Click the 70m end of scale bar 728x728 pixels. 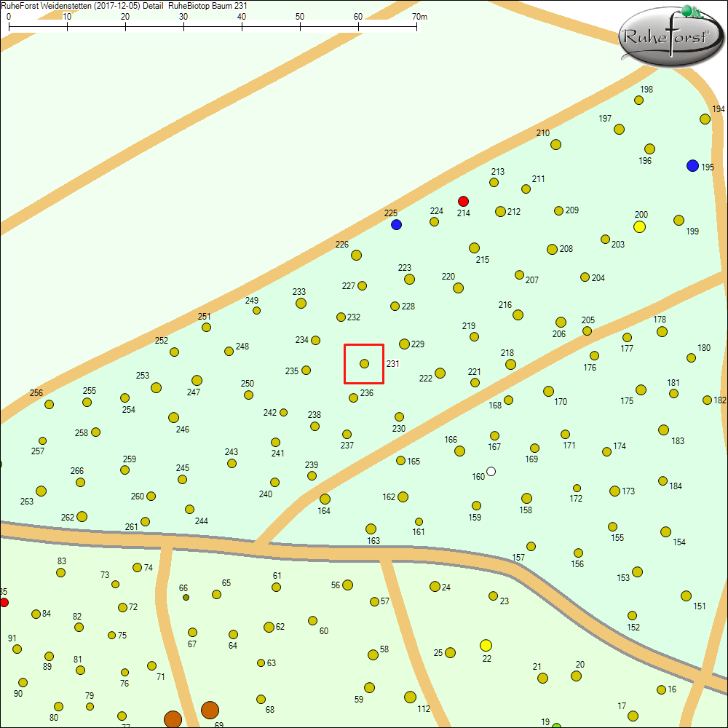pos(416,26)
